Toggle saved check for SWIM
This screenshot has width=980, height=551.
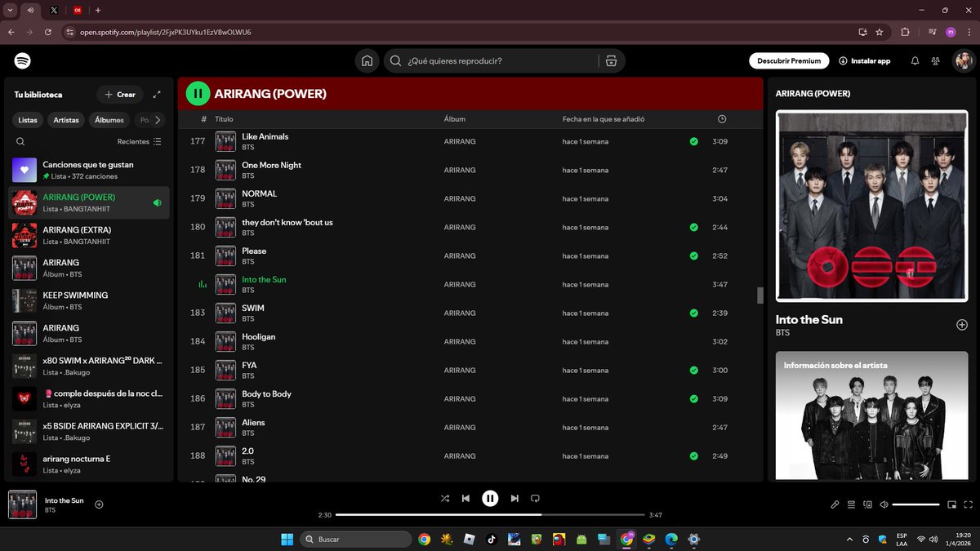tap(693, 313)
